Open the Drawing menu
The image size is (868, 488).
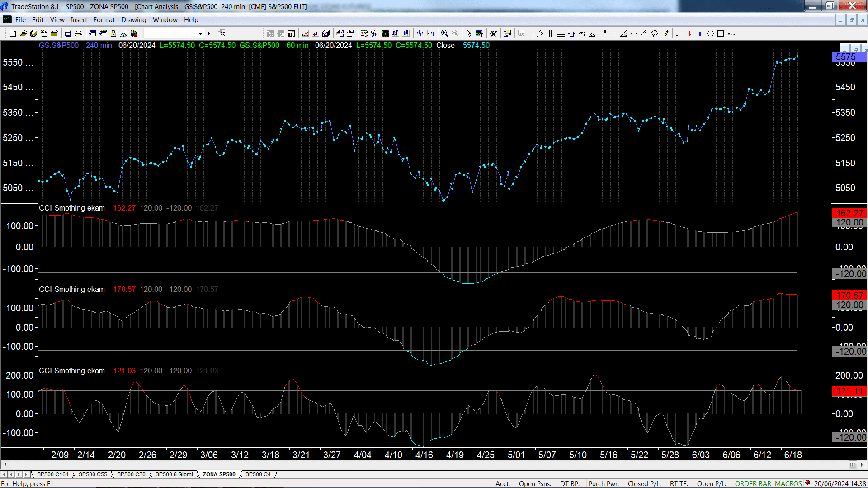(134, 20)
